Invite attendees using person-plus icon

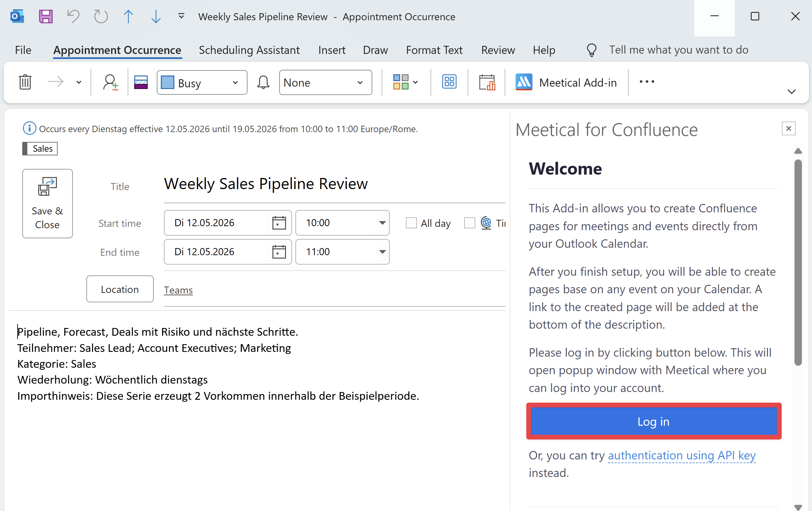[110, 82]
